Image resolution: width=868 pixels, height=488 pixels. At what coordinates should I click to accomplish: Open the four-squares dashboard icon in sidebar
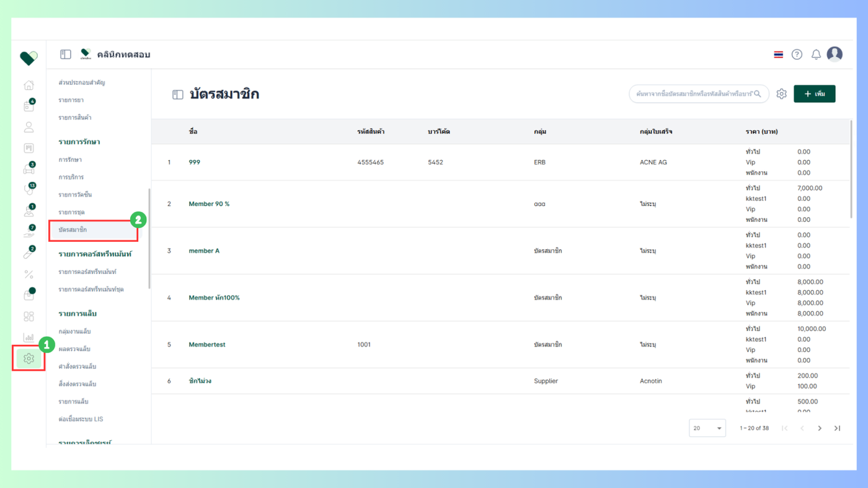(x=29, y=316)
